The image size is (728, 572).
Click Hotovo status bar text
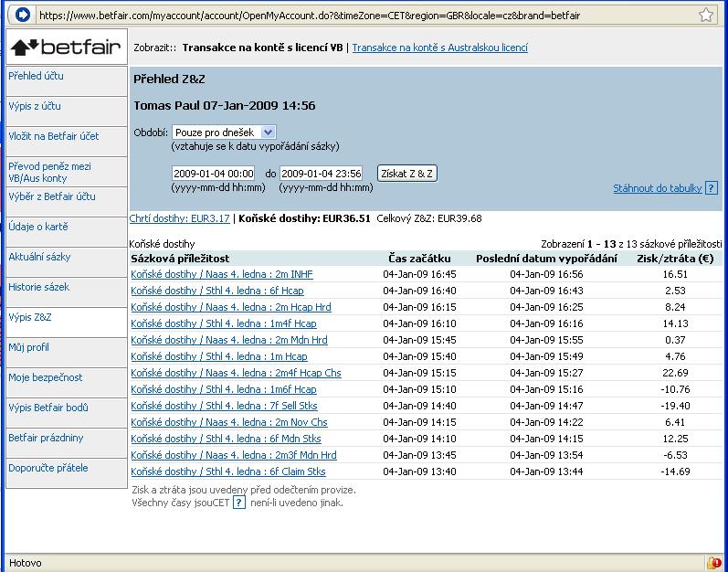25,563
